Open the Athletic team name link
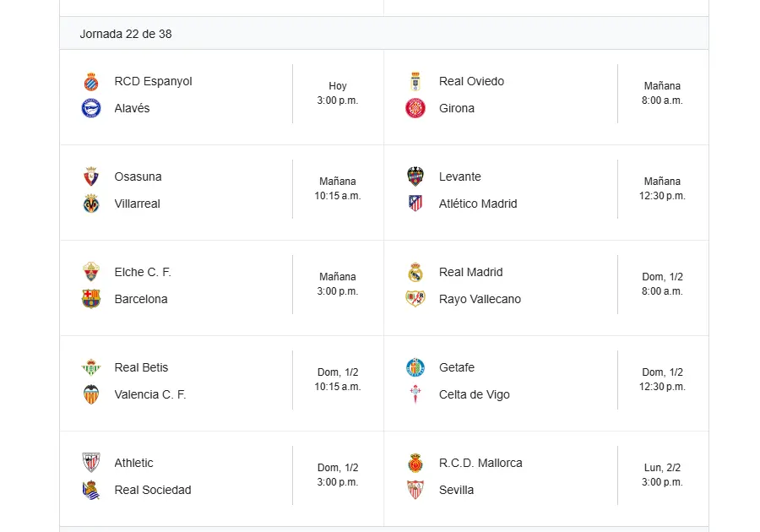760x532 pixels. pos(133,463)
